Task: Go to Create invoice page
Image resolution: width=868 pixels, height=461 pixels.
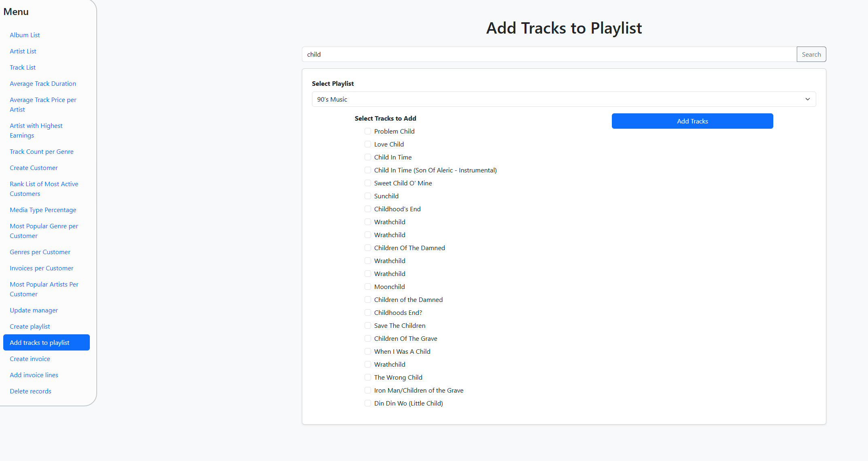Action: click(30, 359)
